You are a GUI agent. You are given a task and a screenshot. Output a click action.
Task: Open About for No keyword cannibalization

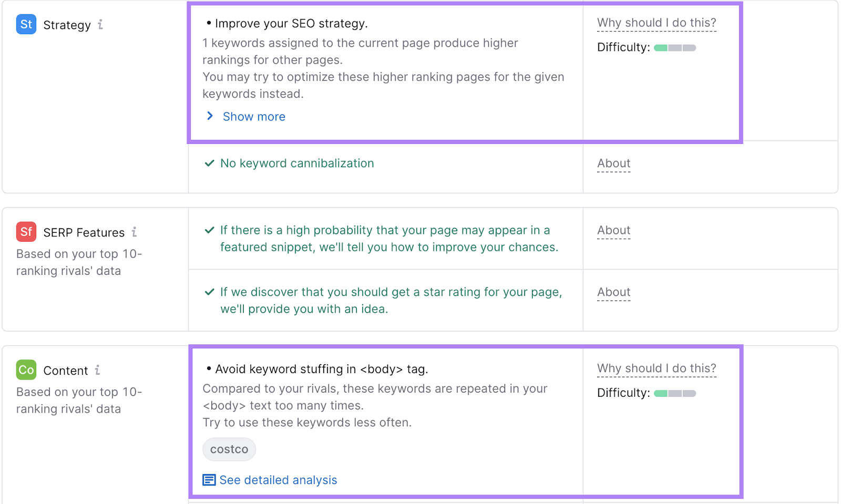(613, 163)
